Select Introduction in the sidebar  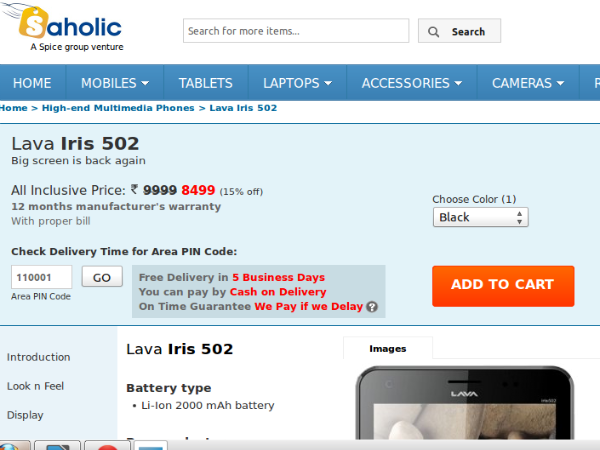[x=38, y=357]
